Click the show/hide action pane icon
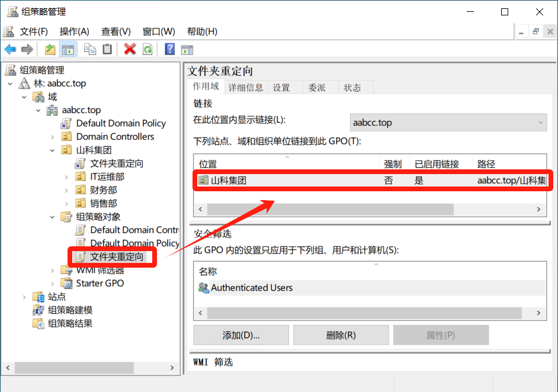The width and height of the screenshot is (558, 392). pos(187,49)
